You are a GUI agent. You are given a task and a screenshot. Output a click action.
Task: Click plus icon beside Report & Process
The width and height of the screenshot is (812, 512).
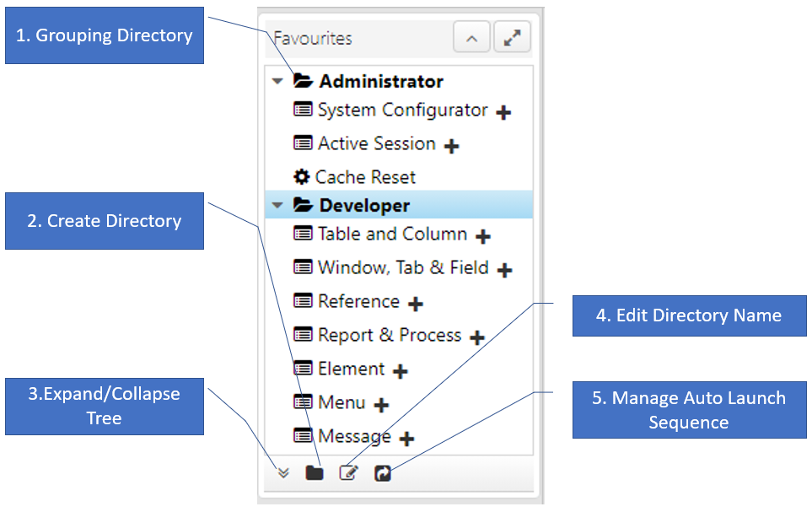477,338
